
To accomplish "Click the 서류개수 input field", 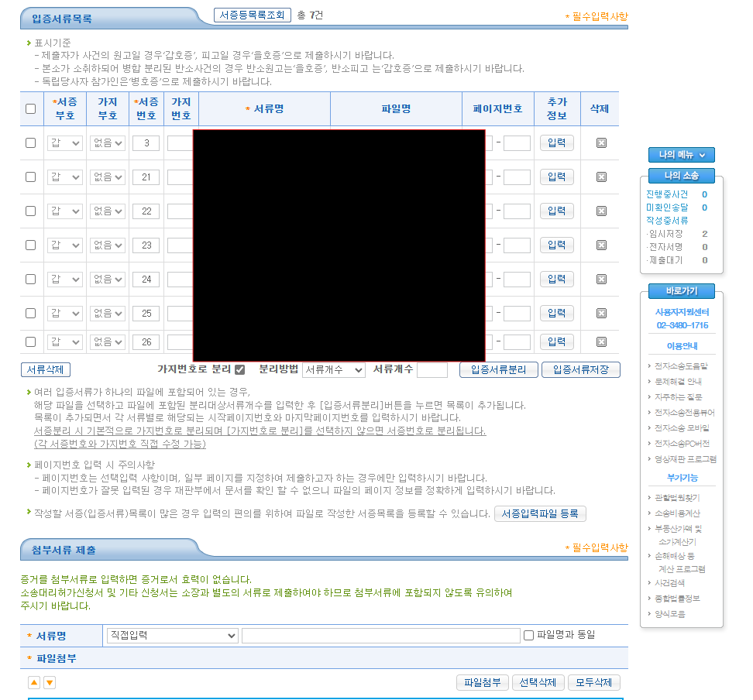I will (432, 370).
